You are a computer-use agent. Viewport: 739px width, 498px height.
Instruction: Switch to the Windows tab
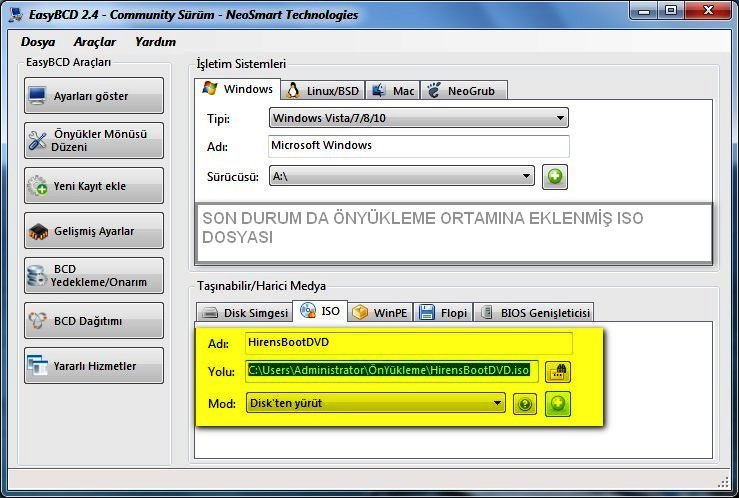point(238,89)
